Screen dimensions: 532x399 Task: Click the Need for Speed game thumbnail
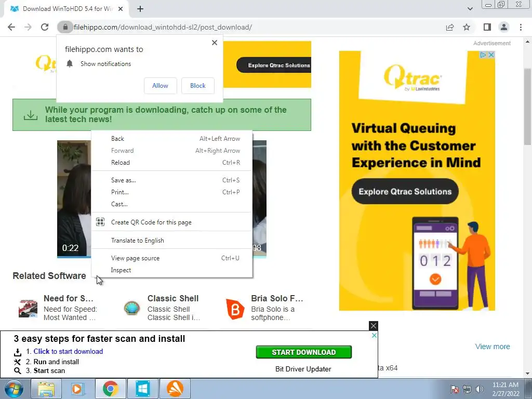[x=28, y=308]
